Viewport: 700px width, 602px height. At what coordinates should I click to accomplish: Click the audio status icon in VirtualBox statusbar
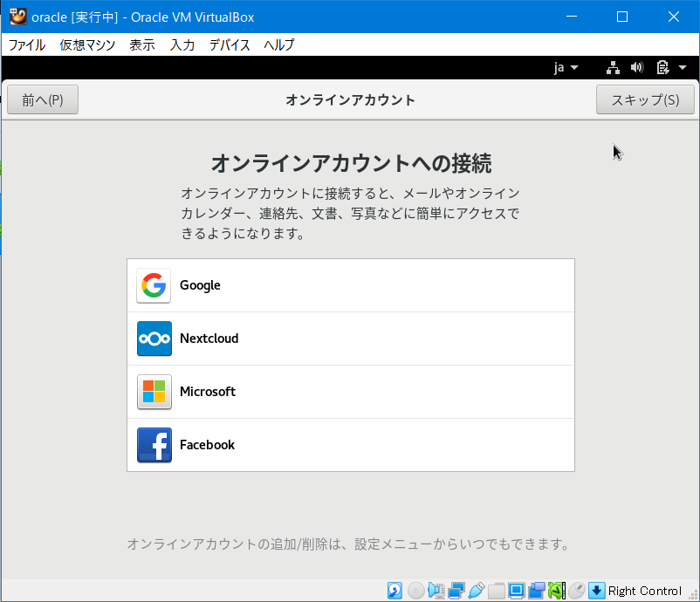436,590
